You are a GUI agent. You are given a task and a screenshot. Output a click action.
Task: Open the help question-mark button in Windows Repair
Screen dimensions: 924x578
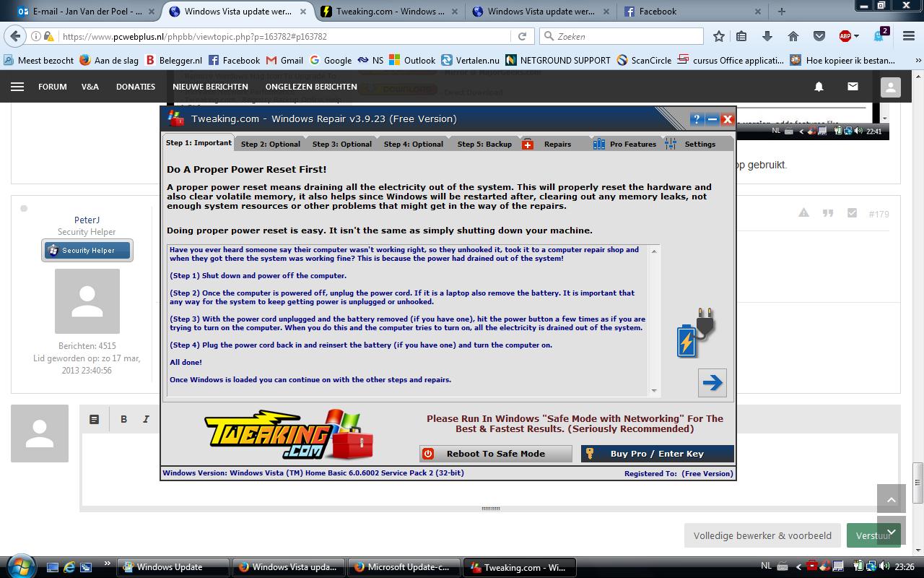697,119
